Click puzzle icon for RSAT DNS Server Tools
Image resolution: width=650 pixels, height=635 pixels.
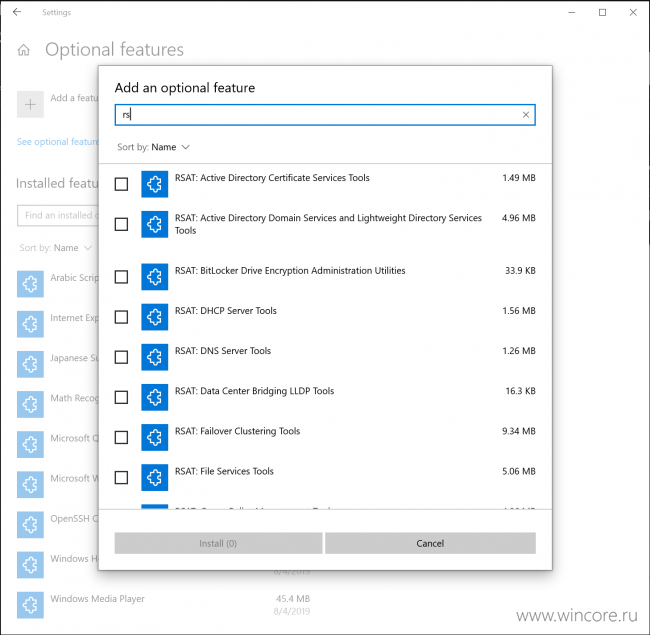click(155, 357)
